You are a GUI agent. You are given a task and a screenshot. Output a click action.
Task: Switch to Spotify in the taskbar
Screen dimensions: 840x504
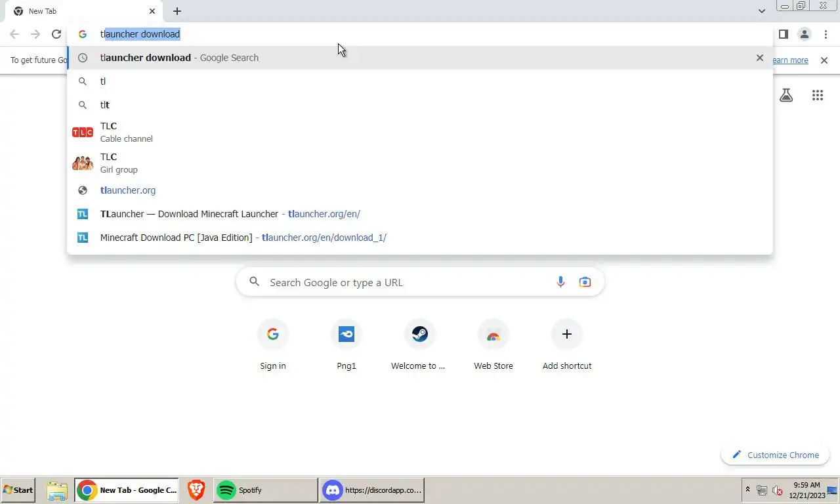[266, 490]
